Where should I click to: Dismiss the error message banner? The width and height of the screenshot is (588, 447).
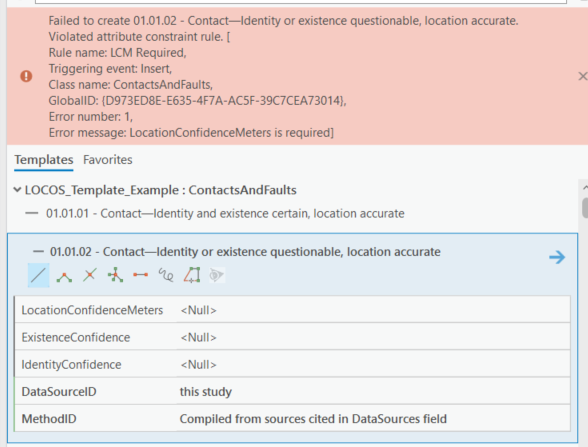pyautogui.click(x=582, y=76)
